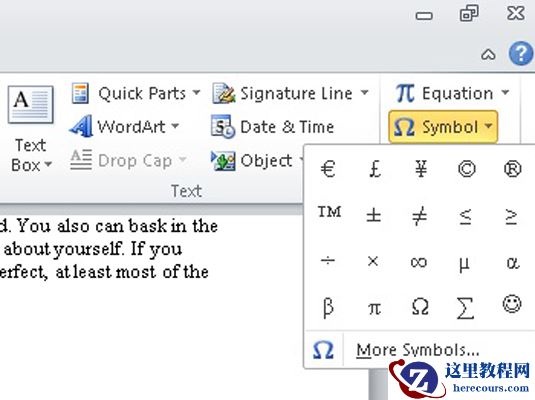This screenshot has height=400, width=535.
Task: Click the Signature Line icon
Action: click(224, 93)
